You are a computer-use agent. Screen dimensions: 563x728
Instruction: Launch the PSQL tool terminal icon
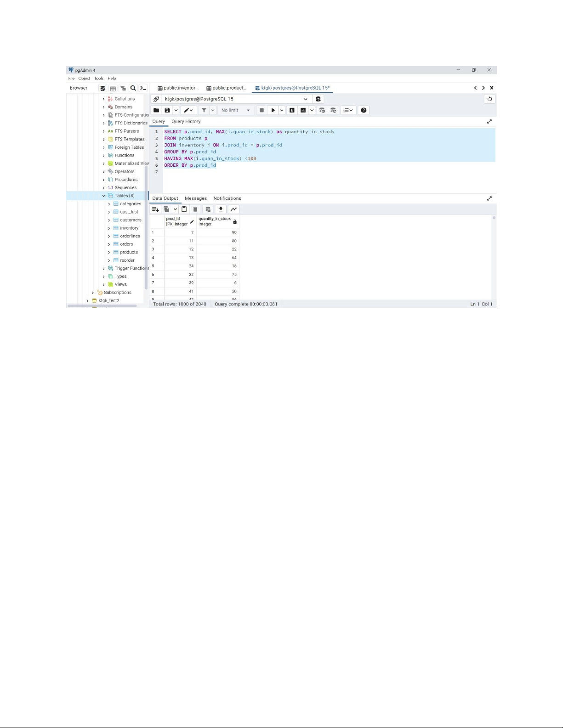[143, 88]
